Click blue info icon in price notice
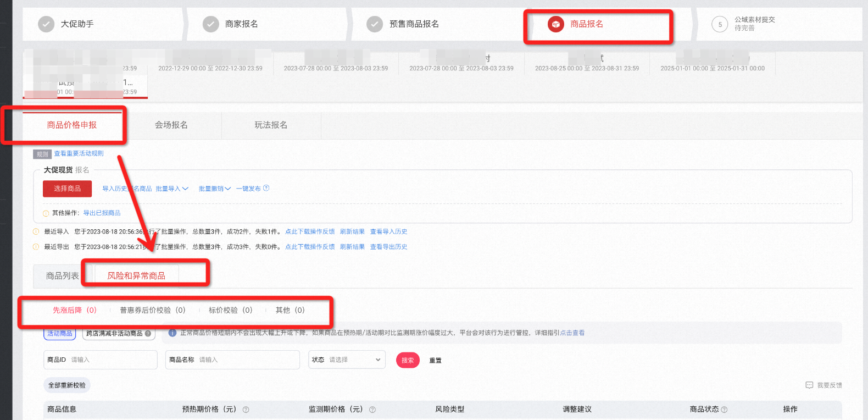This screenshot has width=868, height=420. click(173, 333)
